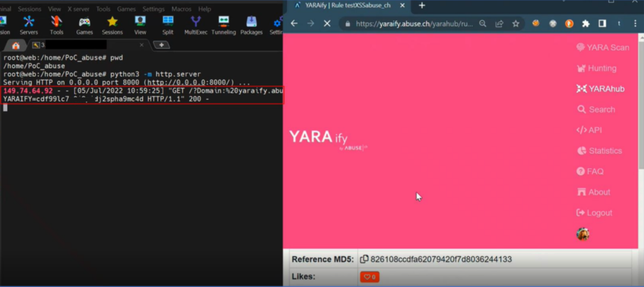
Task: Open the MobaXterm View menu
Action: pos(54,9)
